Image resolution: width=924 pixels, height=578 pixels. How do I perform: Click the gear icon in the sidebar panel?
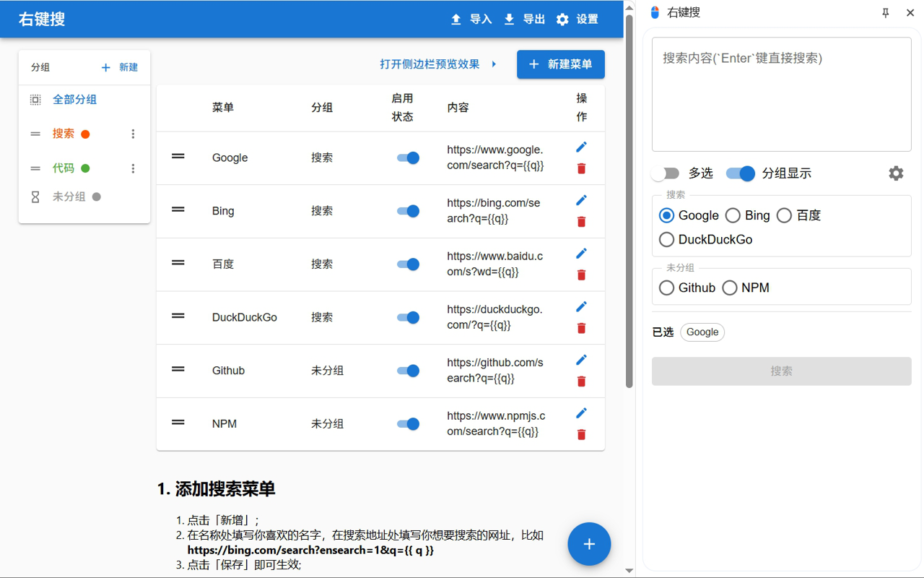click(896, 173)
